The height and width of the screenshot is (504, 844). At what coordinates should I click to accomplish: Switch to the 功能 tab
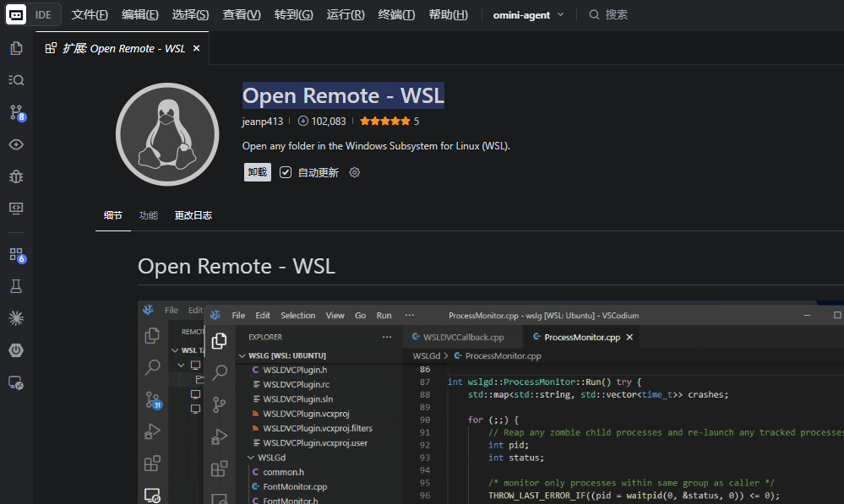(x=149, y=215)
